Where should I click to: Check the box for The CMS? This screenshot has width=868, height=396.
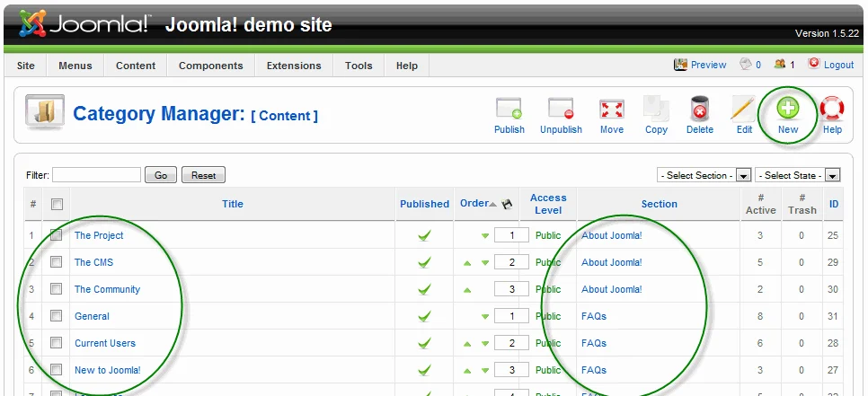(x=56, y=262)
